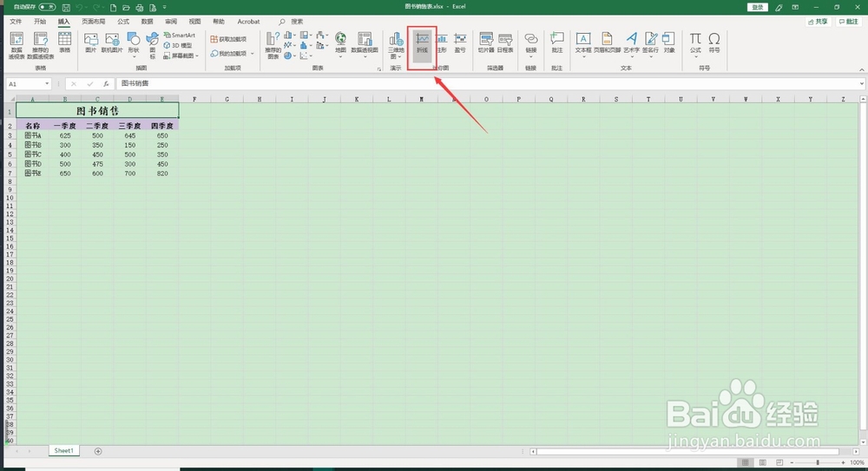Save the workbook with quick-access icon
Viewport: 868px width, 471px height.
point(66,7)
